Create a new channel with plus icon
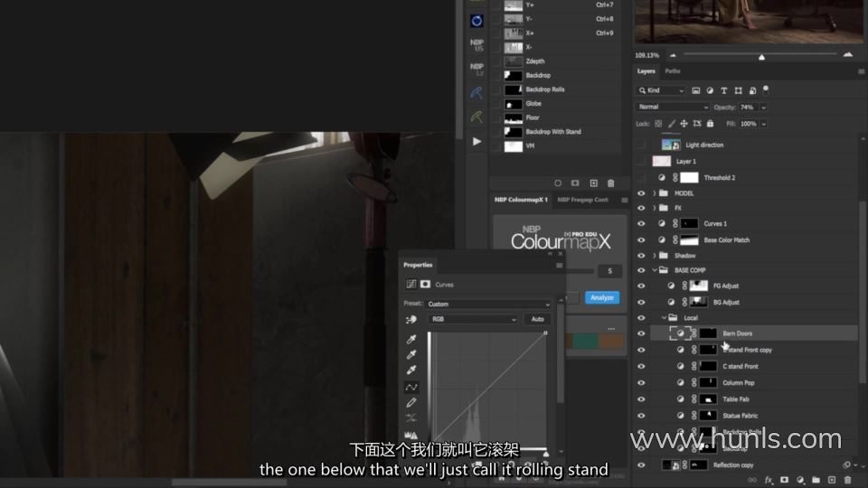The height and width of the screenshot is (488, 868). pos(593,183)
